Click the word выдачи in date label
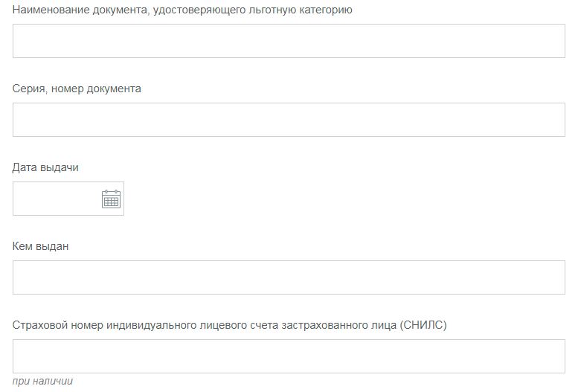The image size is (581, 392). coord(60,168)
